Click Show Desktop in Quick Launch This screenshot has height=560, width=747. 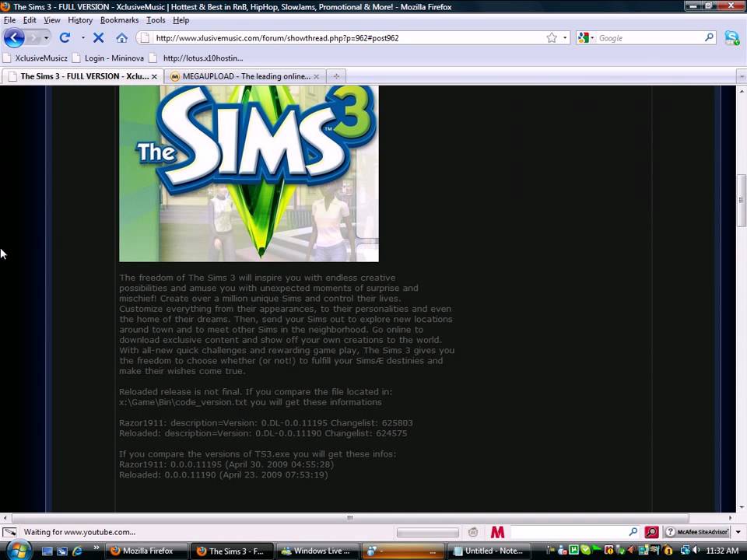click(x=47, y=551)
